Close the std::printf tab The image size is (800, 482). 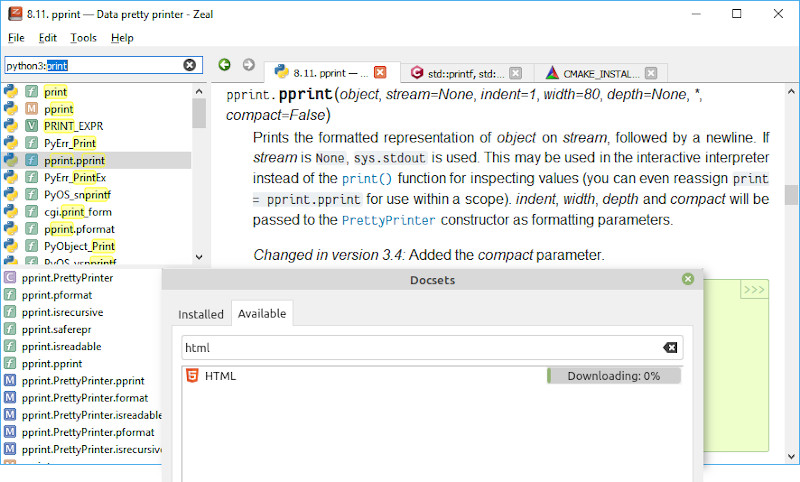click(515, 73)
